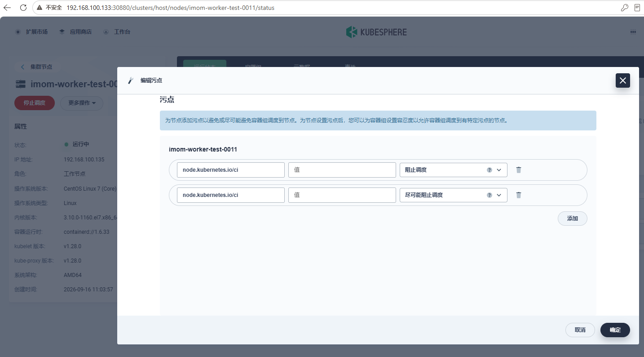Click the wrench icon next to 编辑污点
Screen dimensions: 644x357
coord(131,80)
